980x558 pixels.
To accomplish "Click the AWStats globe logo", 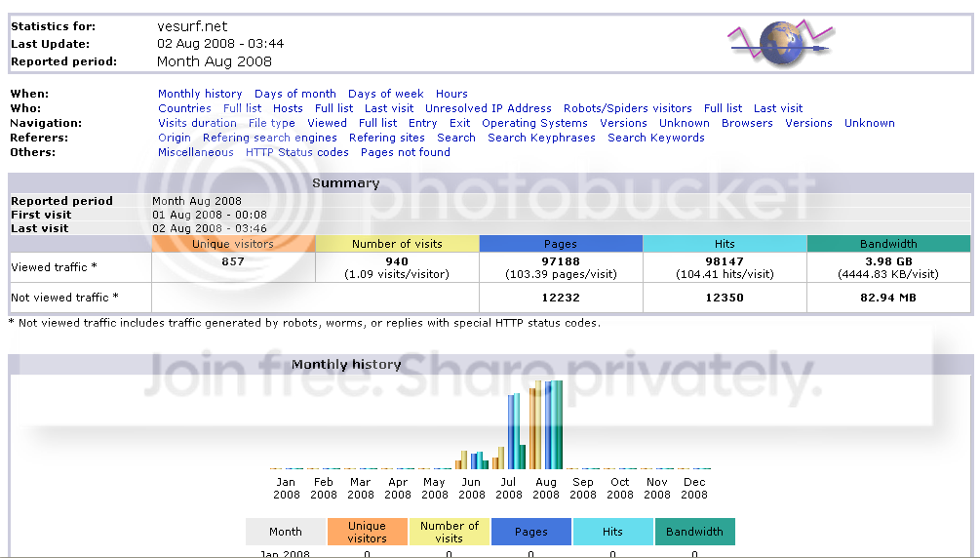I will pos(781,43).
